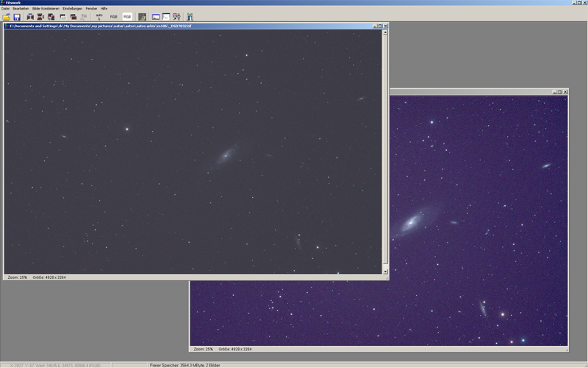588x368 pixels.
Task: Click the open file folder icon
Action: (6, 16)
